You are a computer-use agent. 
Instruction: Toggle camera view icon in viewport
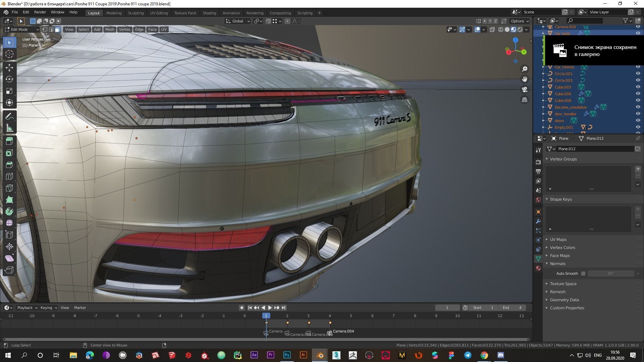tap(525, 89)
